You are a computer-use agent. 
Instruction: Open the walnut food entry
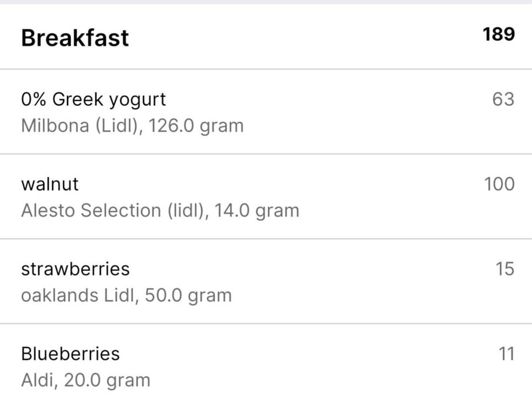[x=50, y=184]
